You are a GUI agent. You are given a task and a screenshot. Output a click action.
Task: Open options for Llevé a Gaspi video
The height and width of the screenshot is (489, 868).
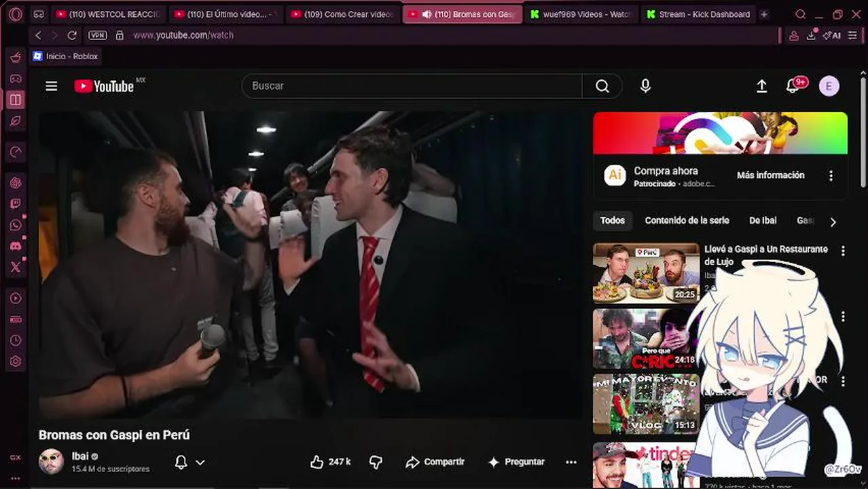pyautogui.click(x=843, y=251)
